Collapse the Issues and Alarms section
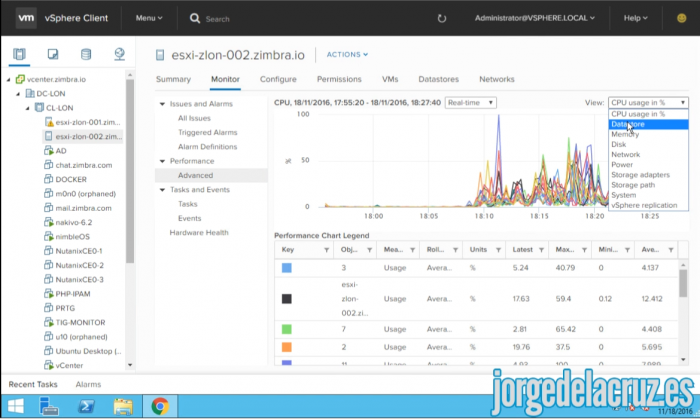Image resolution: width=700 pixels, height=419 pixels. coord(162,104)
